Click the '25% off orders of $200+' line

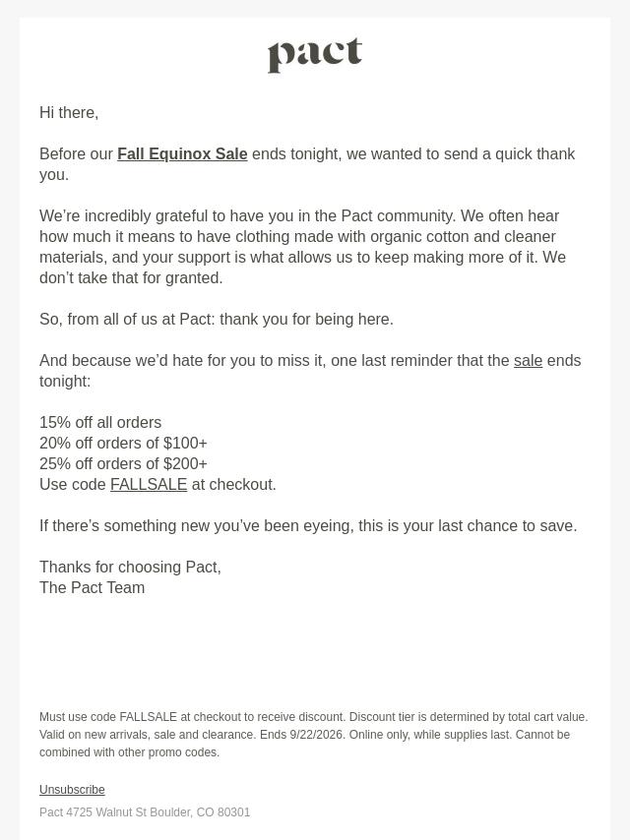click(123, 463)
